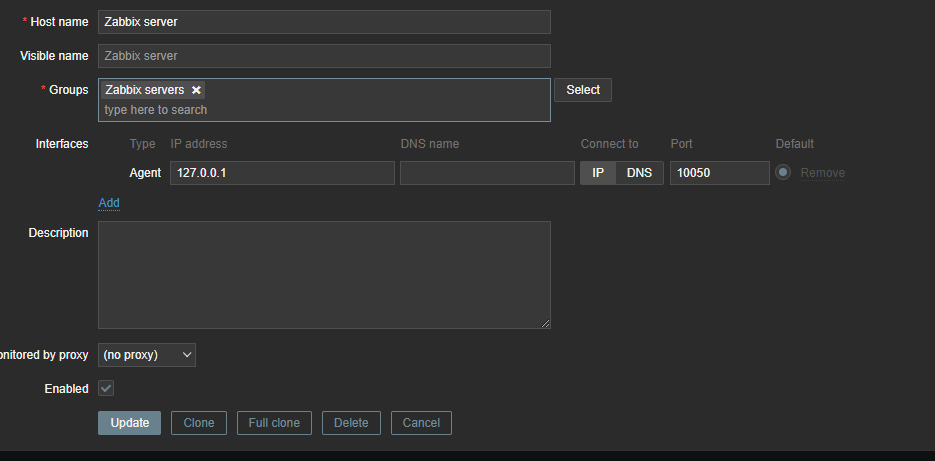This screenshot has width=935, height=461.
Task: Click the empty DNS name field
Action: click(487, 173)
